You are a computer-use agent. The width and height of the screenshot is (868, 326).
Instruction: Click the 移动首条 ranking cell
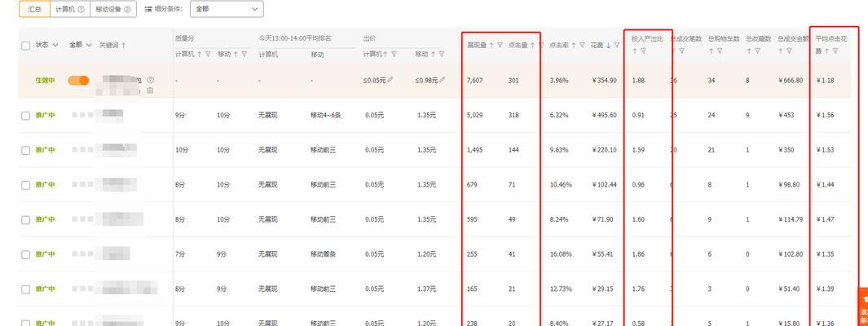tap(324, 254)
